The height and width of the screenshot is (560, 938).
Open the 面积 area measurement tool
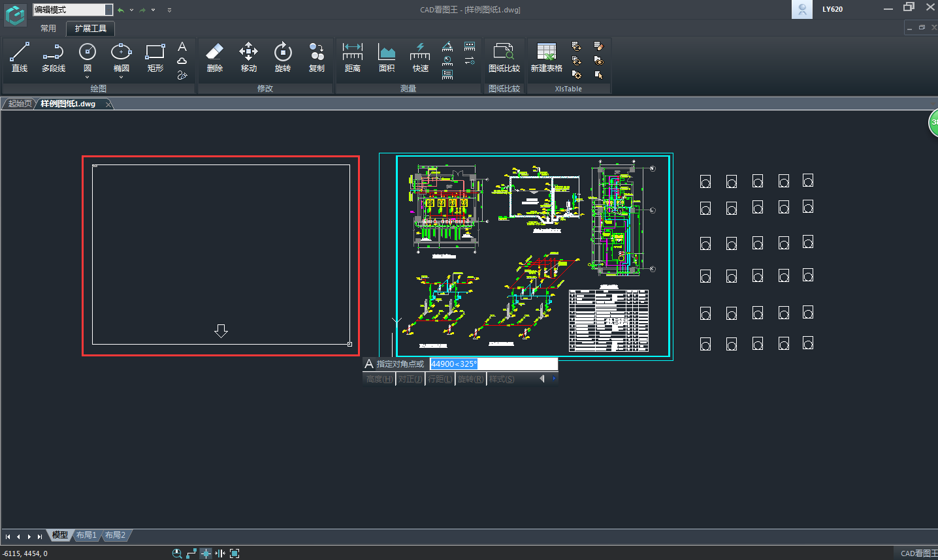tap(387, 57)
